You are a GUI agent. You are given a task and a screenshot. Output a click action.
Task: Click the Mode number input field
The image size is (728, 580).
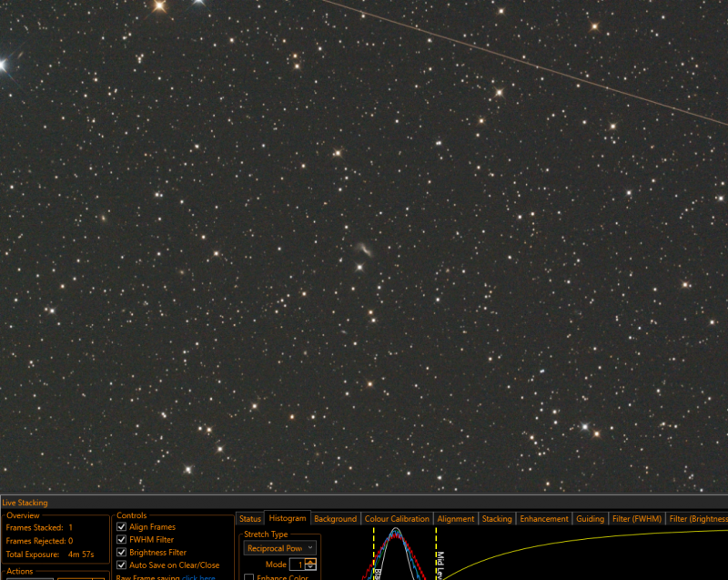[x=298, y=565]
